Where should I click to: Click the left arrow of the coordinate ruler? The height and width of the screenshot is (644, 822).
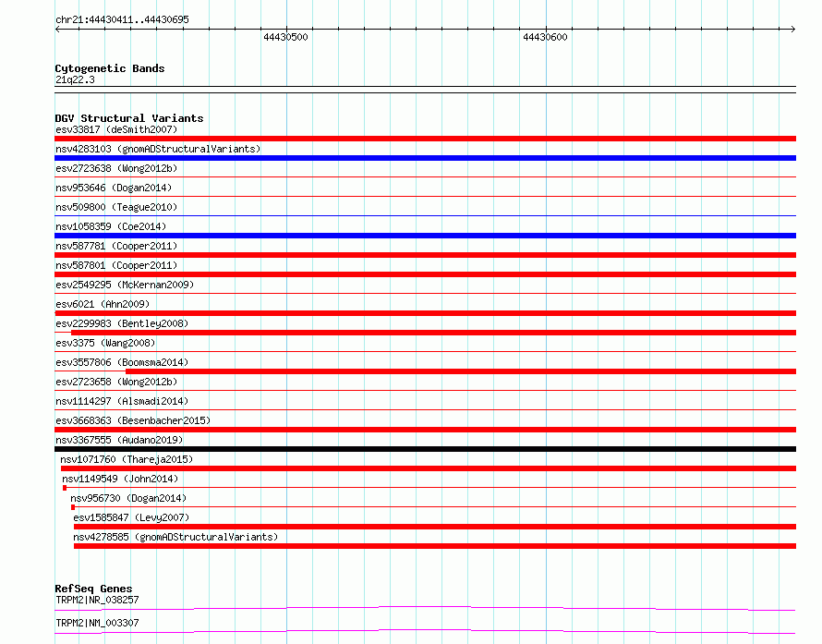coord(57,29)
